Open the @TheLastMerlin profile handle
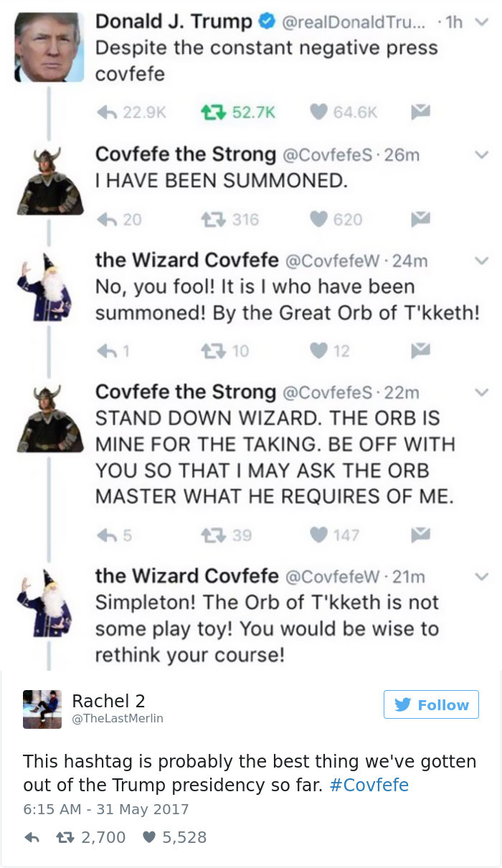 click(x=118, y=718)
